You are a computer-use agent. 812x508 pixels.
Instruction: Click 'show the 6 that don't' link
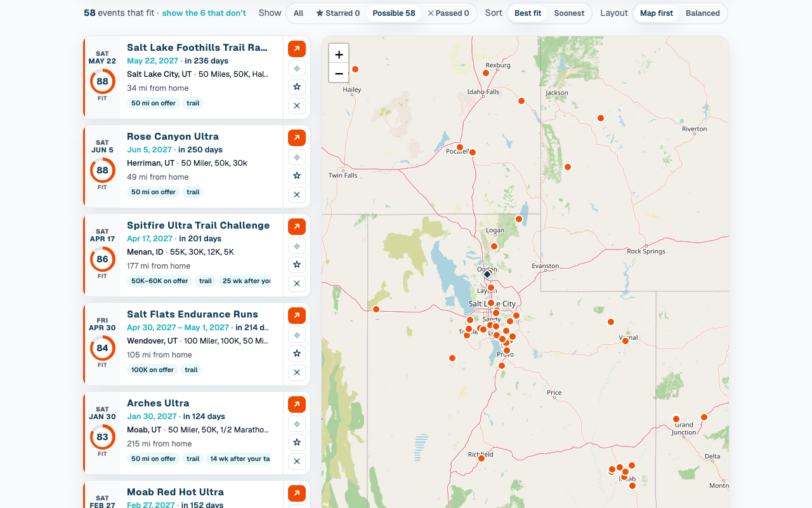(204, 13)
